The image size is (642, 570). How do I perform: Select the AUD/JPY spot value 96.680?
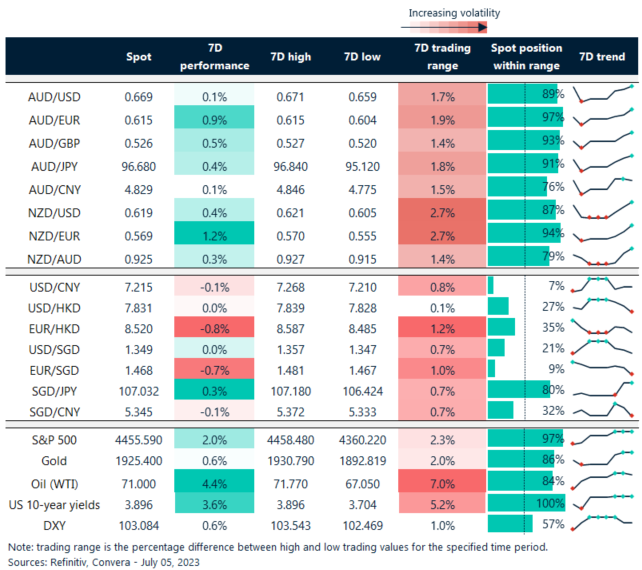tap(138, 165)
